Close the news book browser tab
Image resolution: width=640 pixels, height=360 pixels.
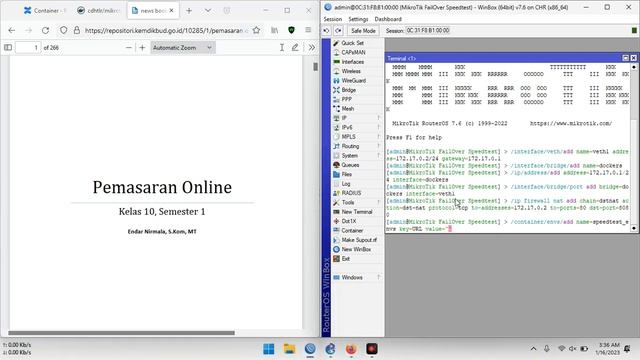click(x=171, y=11)
